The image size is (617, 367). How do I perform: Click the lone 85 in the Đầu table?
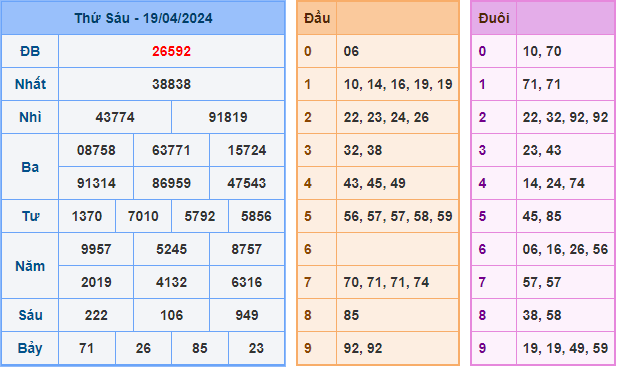(x=351, y=315)
